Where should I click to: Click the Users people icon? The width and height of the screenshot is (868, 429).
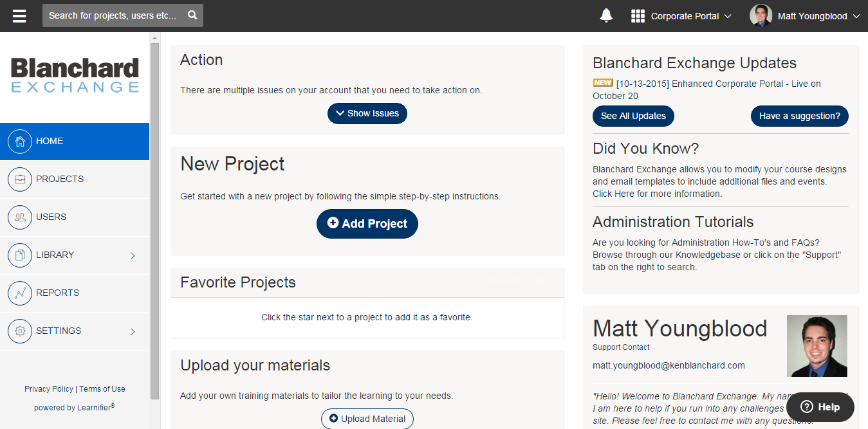[x=20, y=217]
